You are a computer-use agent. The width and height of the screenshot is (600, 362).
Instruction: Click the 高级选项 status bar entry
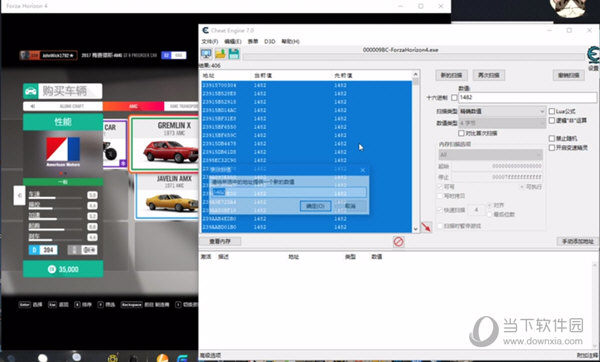210,355
